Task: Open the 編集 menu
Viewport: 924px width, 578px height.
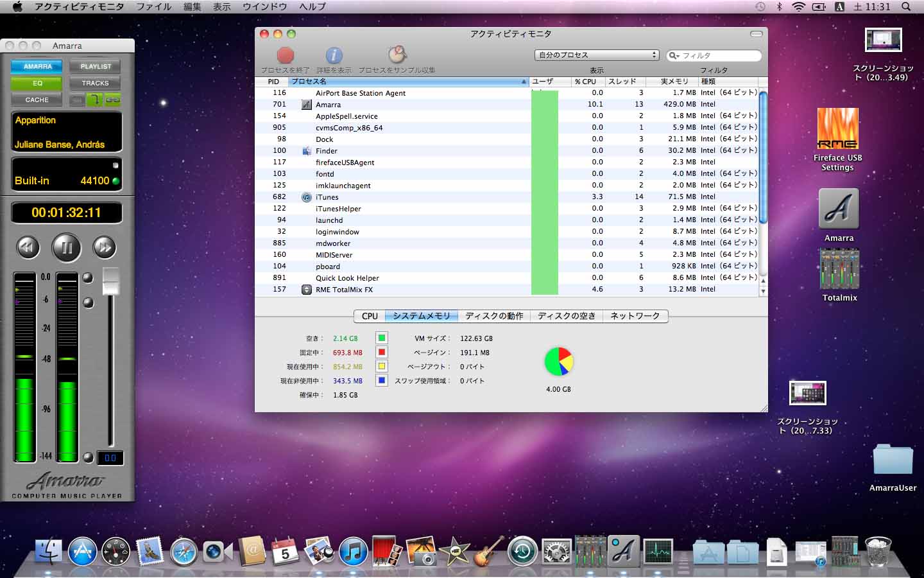Action: 193,6
